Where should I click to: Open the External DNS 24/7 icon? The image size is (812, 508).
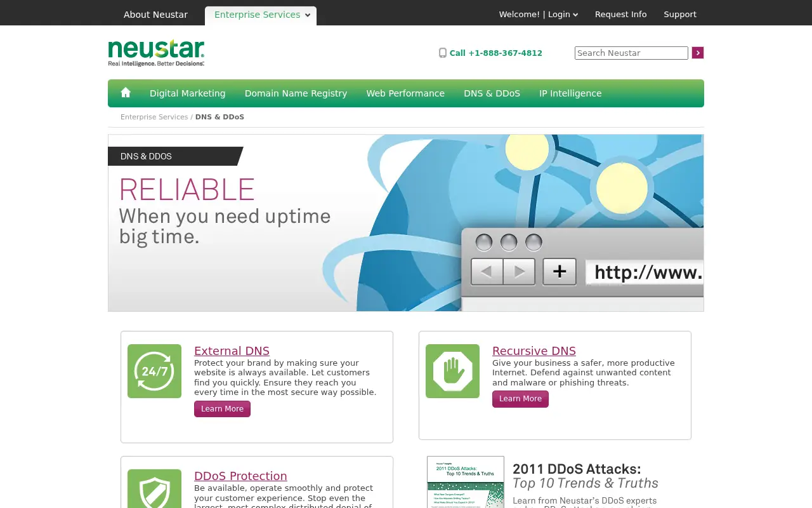154,371
